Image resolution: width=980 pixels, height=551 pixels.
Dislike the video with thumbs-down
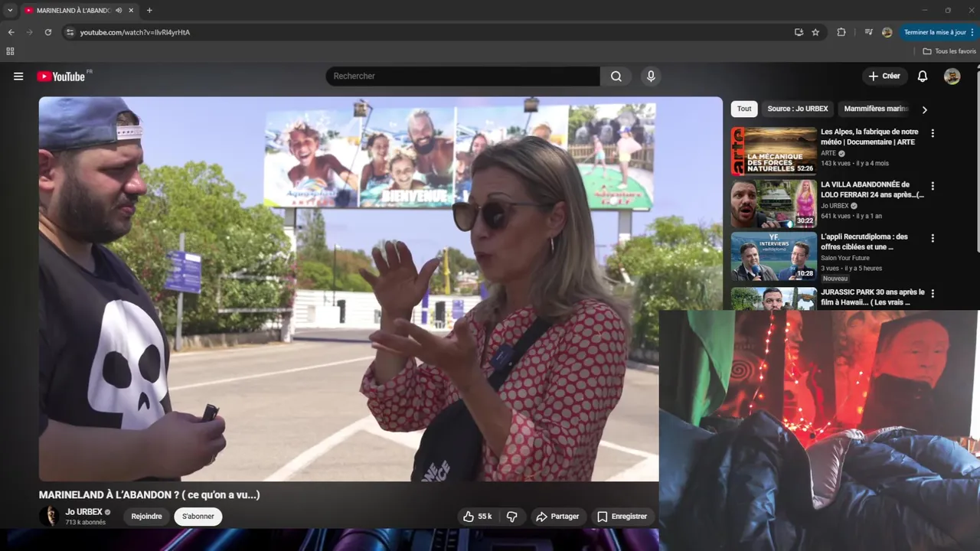(x=512, y=517)
